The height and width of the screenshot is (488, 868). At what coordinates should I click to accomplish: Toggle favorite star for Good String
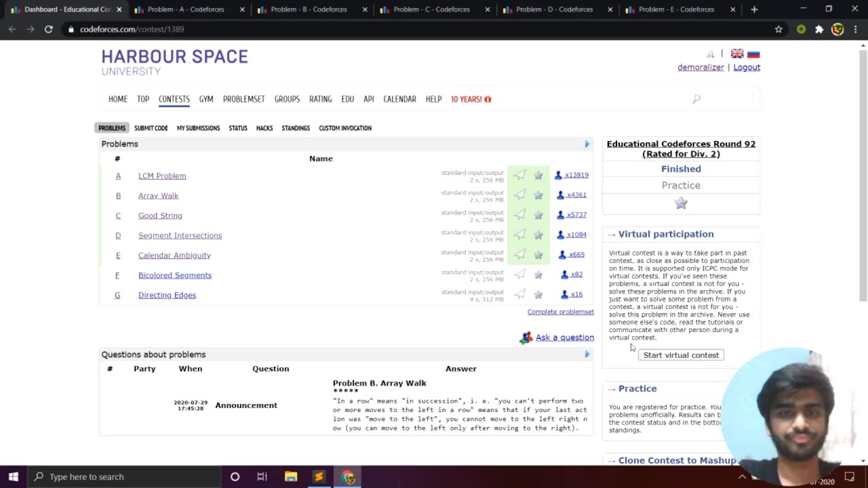[x=538, y=215]
